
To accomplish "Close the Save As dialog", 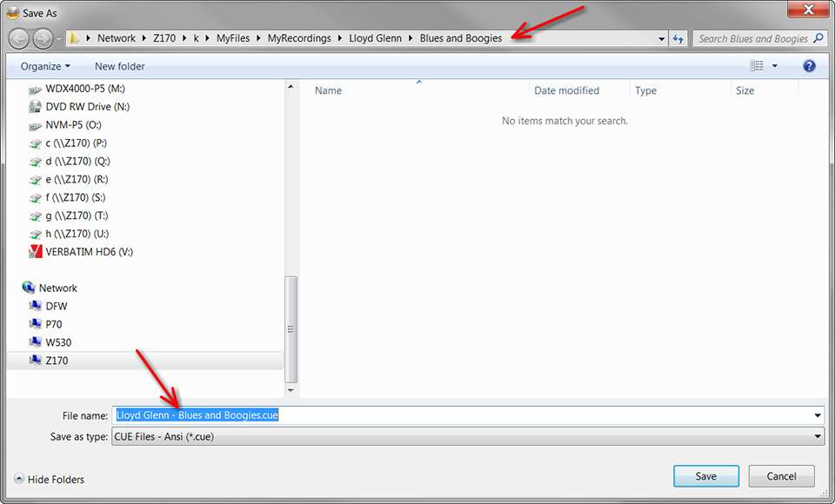I will [x=808, y=9].
